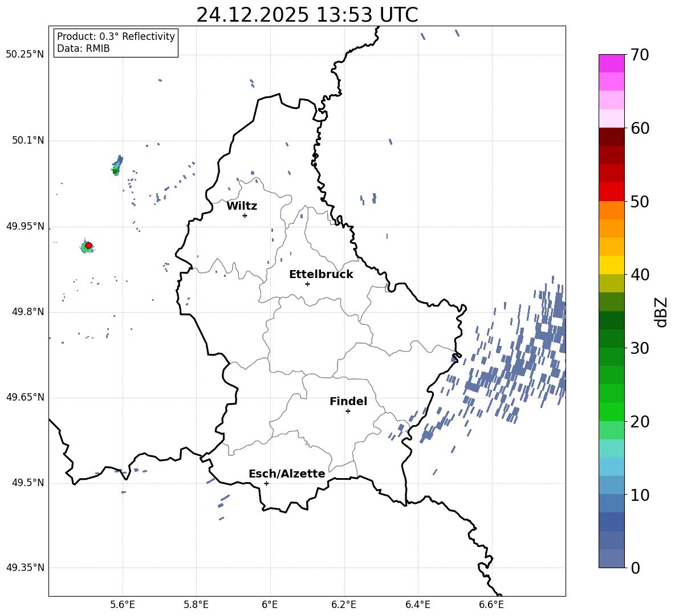Click the 6.4°E longitude label
Image resolution: width=675 pixels, height=616 pixels.
(x=417, y=605)
